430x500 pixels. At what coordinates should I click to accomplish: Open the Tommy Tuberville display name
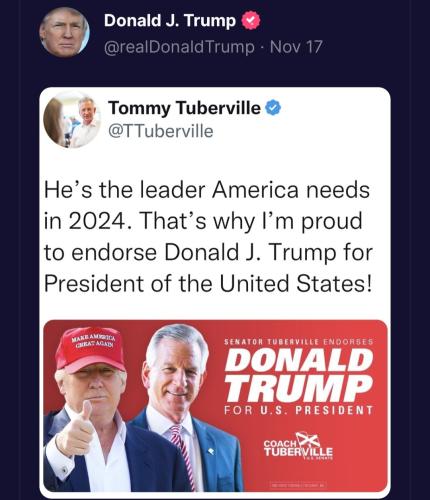coord(184,108)
